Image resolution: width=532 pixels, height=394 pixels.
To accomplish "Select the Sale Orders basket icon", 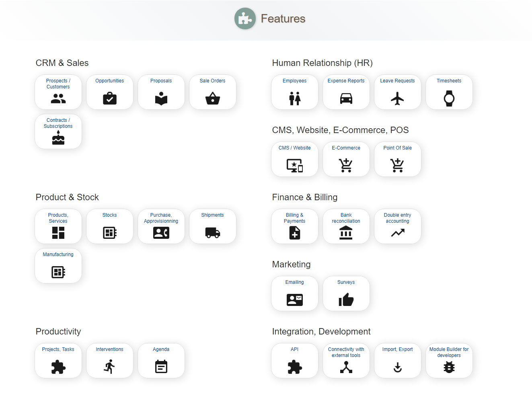I will point(212,98).
